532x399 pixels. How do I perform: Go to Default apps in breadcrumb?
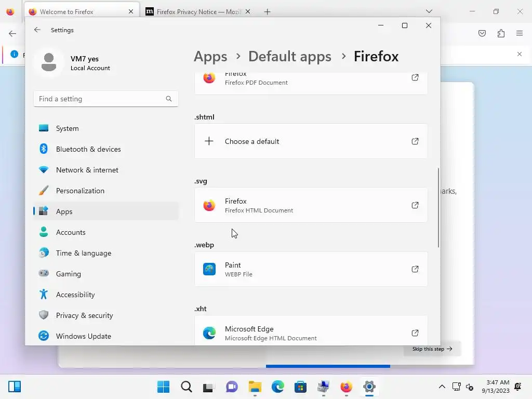290,56
